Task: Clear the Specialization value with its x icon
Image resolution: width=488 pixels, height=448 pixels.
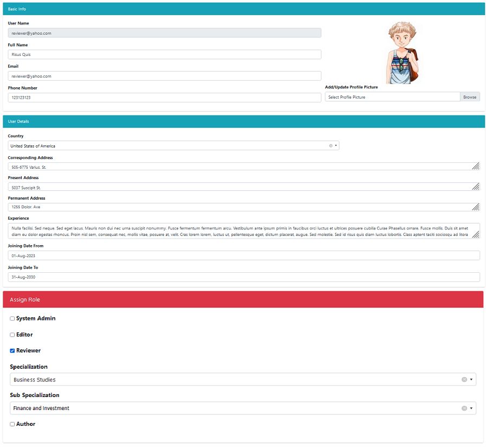Action: [x=464, y=380]
